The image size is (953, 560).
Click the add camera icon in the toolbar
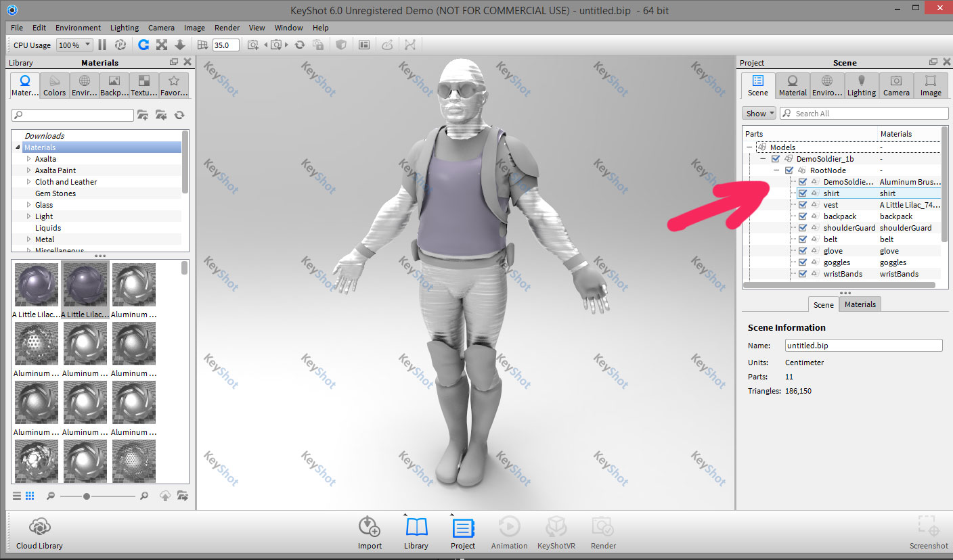[253, 45]
